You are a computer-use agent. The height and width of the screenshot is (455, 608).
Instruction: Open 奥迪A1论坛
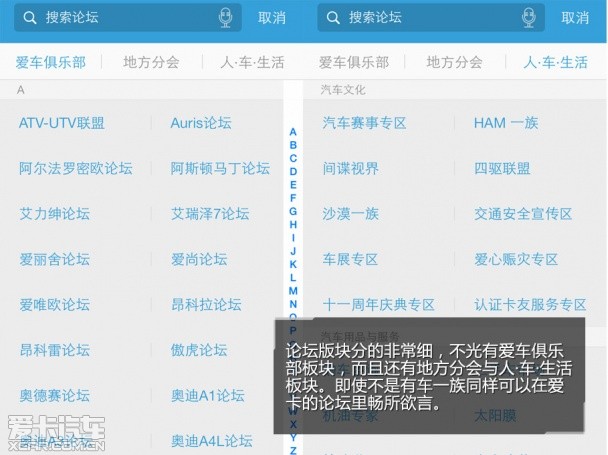208,396
